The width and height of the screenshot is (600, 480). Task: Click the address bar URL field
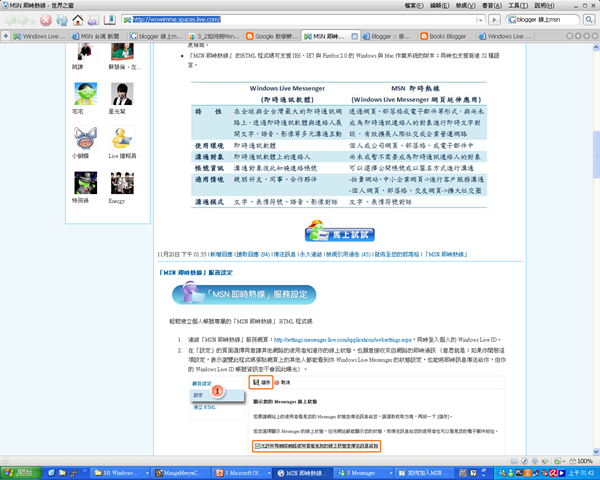click(298, 20)
